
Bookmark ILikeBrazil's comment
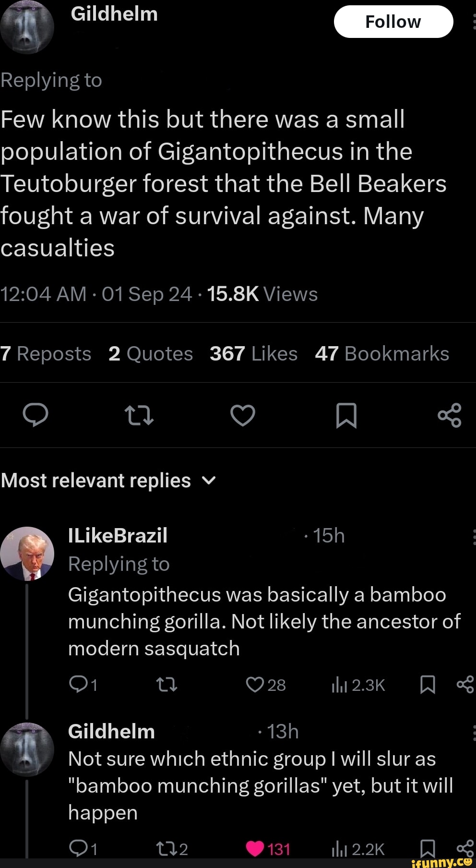click(x=428, y=685)
